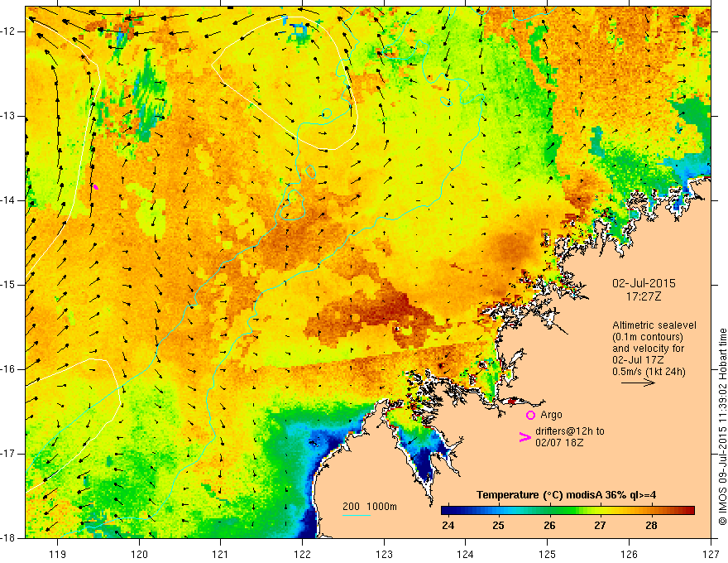Click the '27' tick on the color bar

click(x=601, y=526)
